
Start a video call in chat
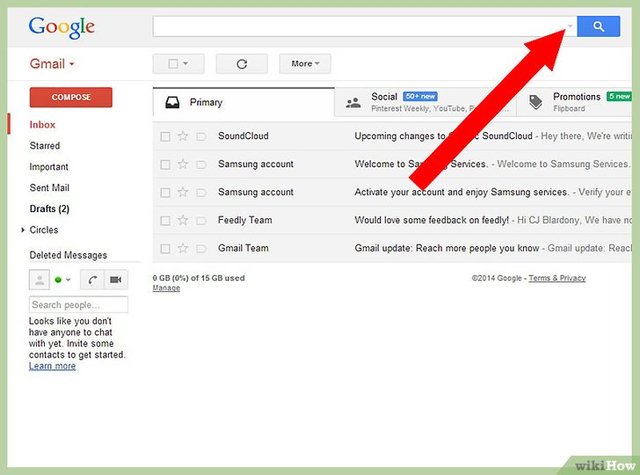pos(116,280)
